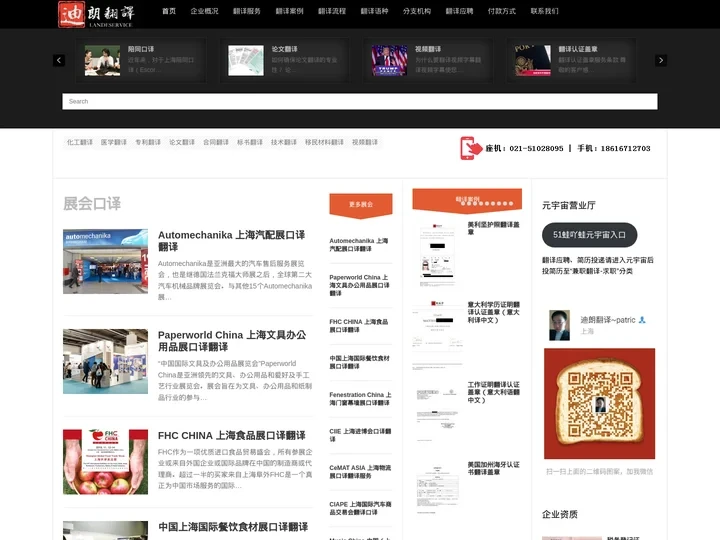
Task: Open 工作证明翻译认证盖章 case link
Action: [x=494, y=392]
